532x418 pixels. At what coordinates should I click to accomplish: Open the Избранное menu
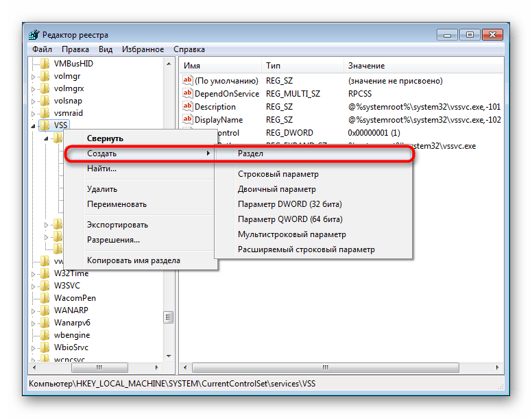pos(143,49)
